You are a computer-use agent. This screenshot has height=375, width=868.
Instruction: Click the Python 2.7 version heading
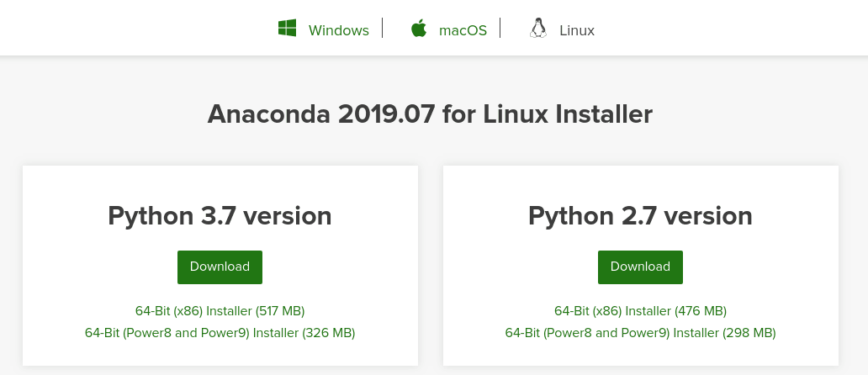(x=640, y=216)
